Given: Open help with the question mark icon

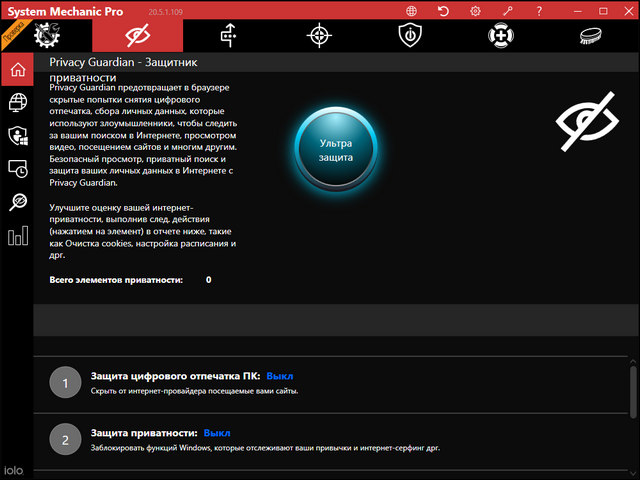Looking at the screenshot, I should (539, 11).
